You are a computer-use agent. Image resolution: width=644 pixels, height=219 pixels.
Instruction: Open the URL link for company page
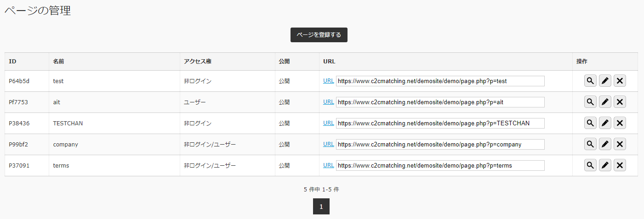tap(329, 144)
